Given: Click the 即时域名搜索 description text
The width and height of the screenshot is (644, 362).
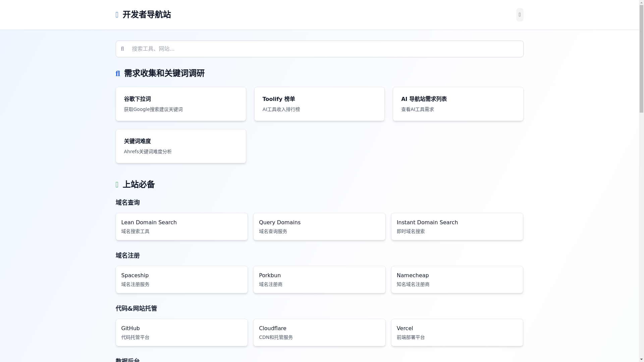Looking at the screenshot, I should (x=411, y=231).
